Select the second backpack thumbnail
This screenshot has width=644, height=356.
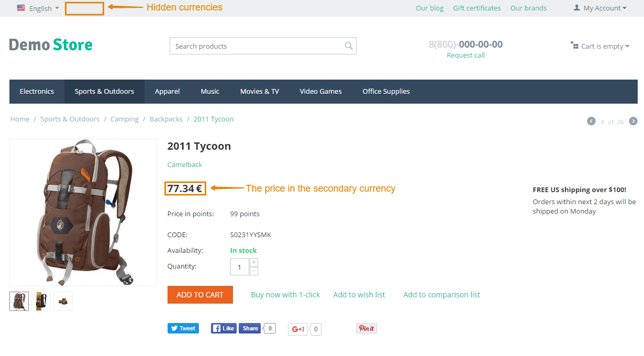coord(41,301)
